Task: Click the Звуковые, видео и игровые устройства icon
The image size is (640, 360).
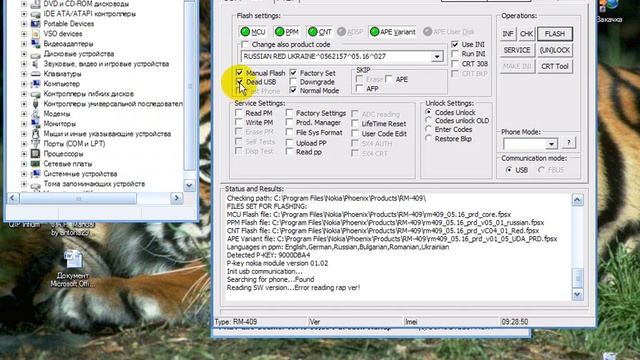Action: pos(36,64)
